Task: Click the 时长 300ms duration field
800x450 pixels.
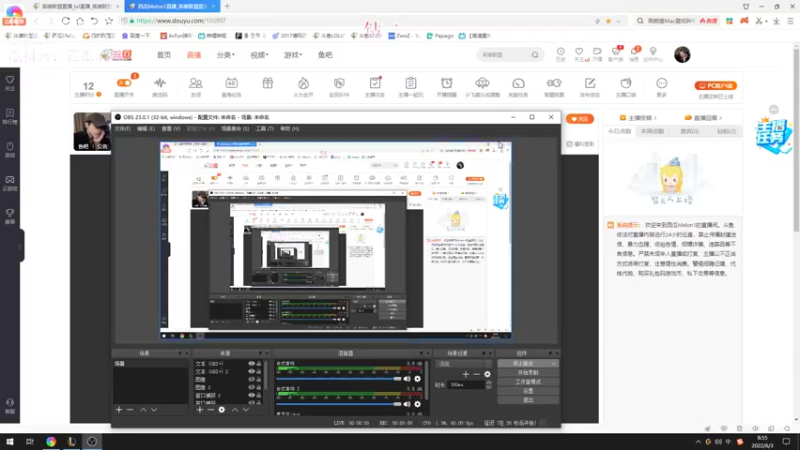Action: tap(466, 385)
